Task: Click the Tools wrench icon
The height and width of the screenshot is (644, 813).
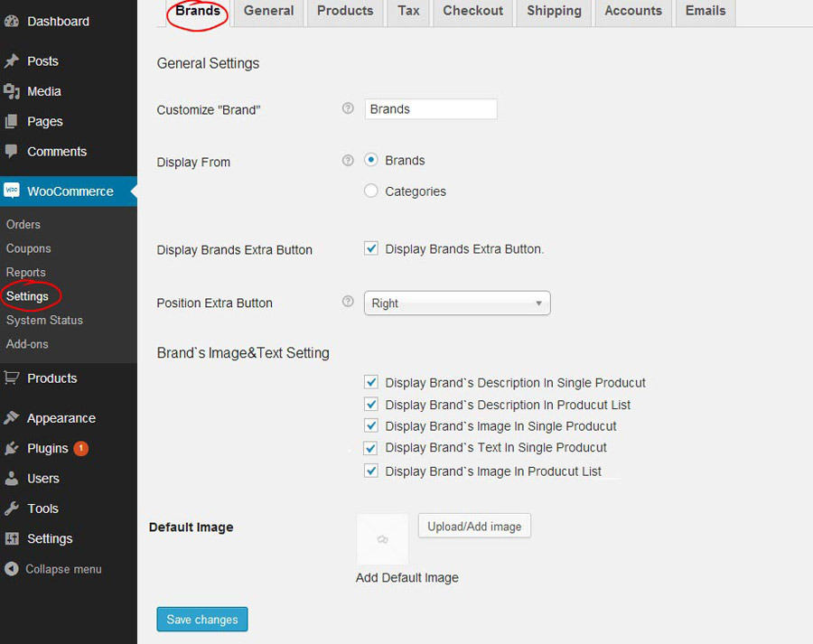Action: point(12,509)
